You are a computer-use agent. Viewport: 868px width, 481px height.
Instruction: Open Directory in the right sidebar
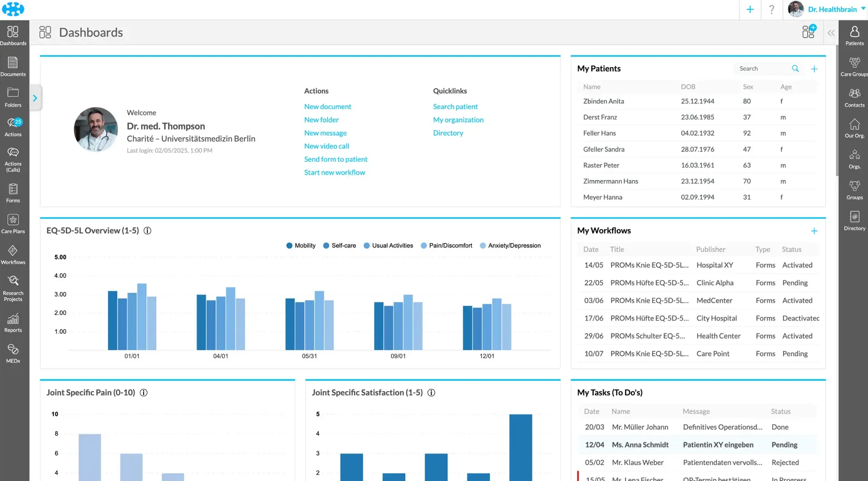854,221
